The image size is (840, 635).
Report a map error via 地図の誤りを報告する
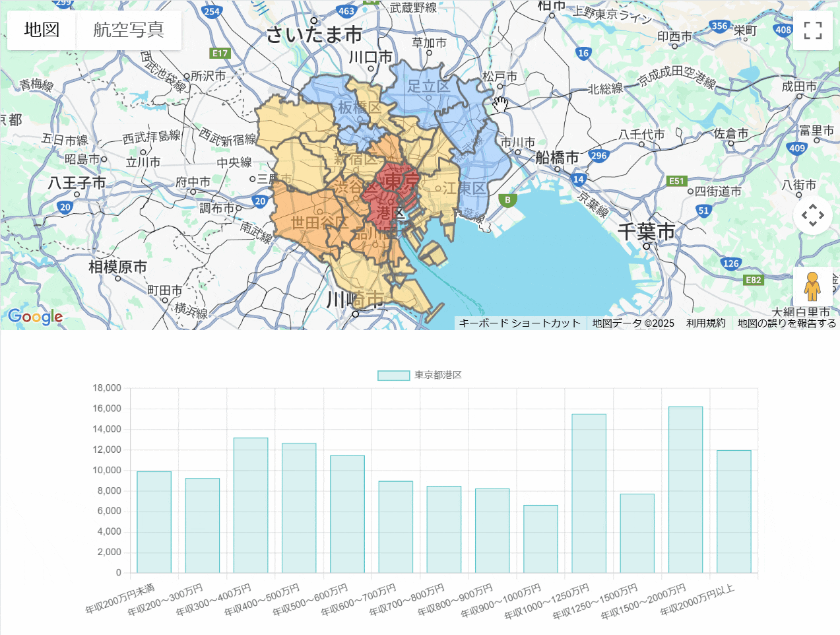click(x=785, y=323)
